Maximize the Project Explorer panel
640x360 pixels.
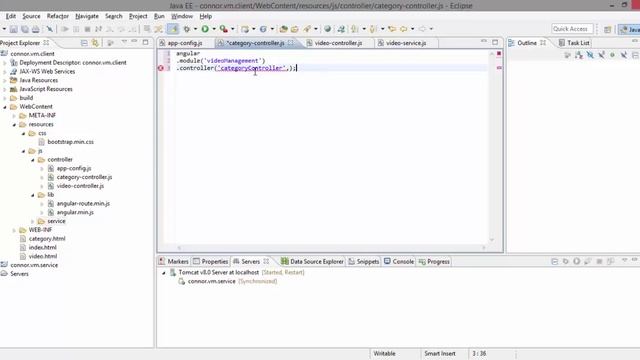[145, 42]
